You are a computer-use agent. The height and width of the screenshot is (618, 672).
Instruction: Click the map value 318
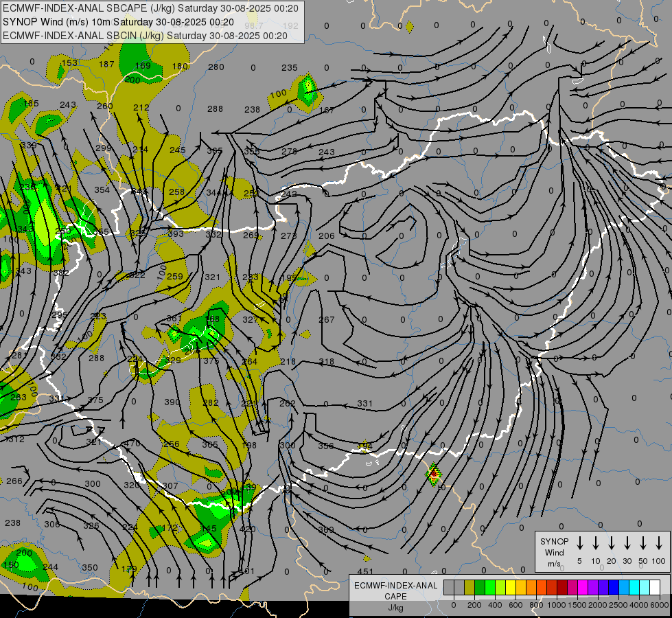coord(327,362)
